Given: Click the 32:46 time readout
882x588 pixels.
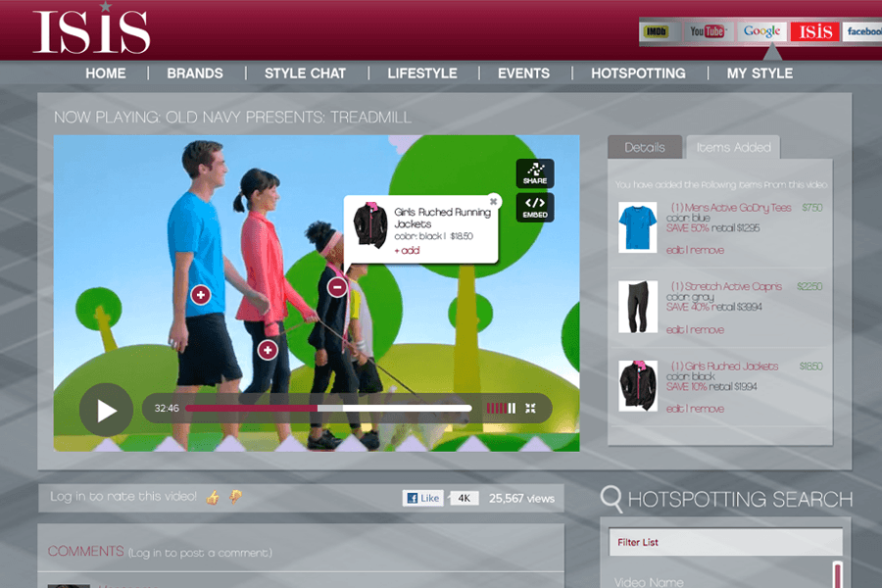Looking at the screenshot, I should pyautogui.click(x=167, y=409).
